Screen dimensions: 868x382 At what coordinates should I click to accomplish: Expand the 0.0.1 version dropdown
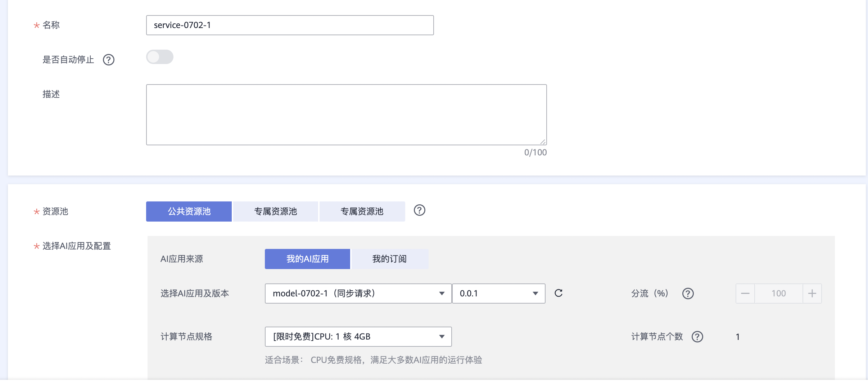pyautogui.click(x=498, y=294)
